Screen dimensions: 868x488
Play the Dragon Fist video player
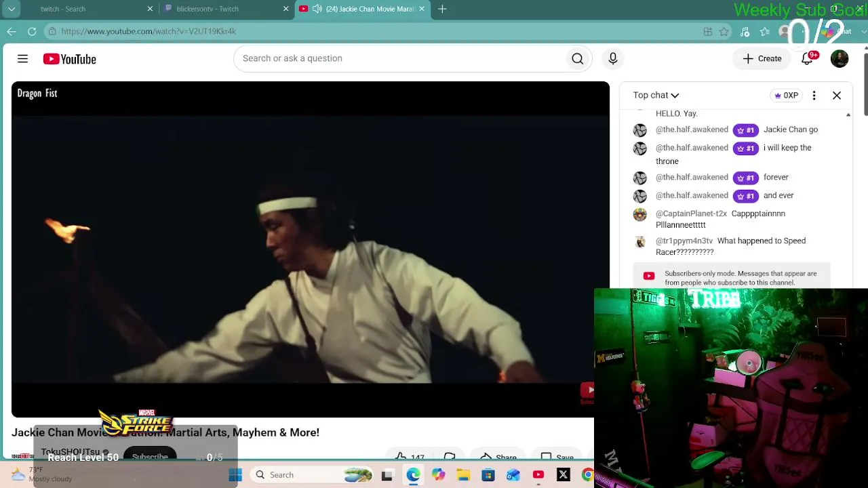click(x=311, y=249)
